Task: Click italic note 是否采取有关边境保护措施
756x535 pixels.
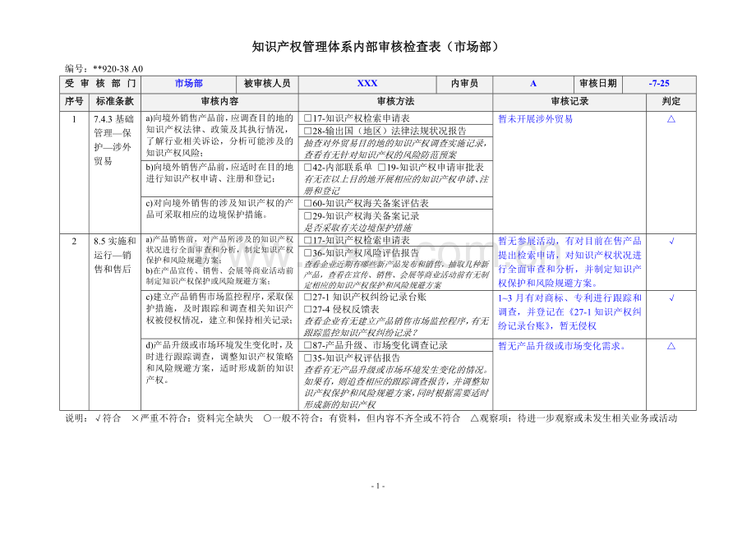Action: 357,228
